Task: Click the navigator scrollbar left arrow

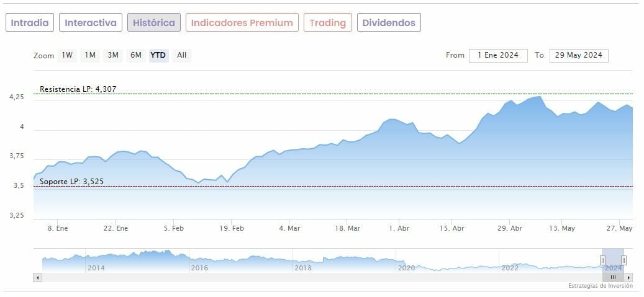Action: tap(39, 277)
